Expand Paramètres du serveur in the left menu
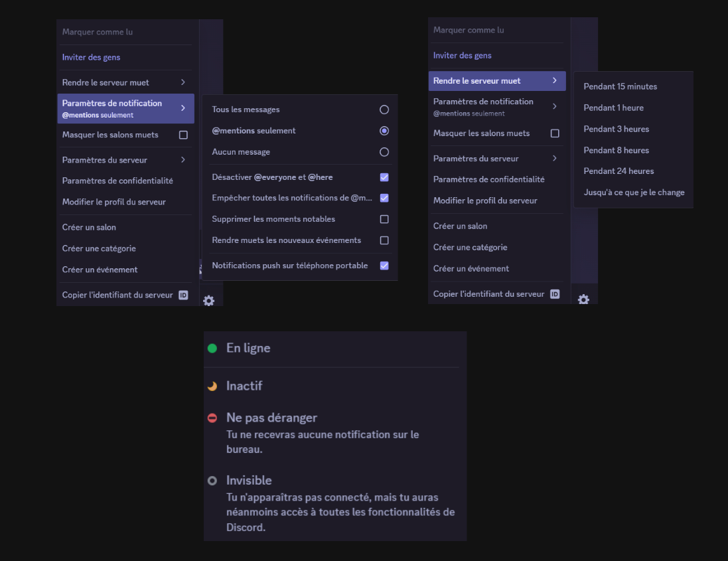The width and height of the screenshot is (728, 561). pos(126,160)
